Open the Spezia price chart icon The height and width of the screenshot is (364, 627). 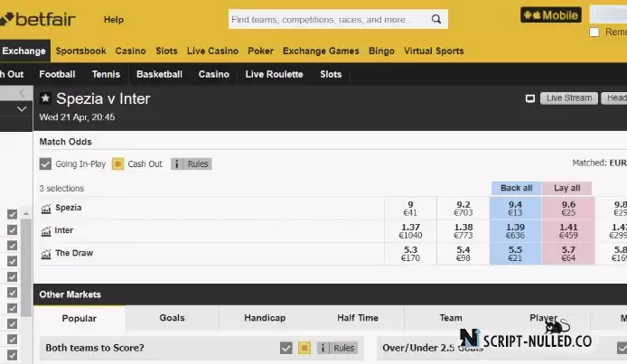(x=46, y=208)
